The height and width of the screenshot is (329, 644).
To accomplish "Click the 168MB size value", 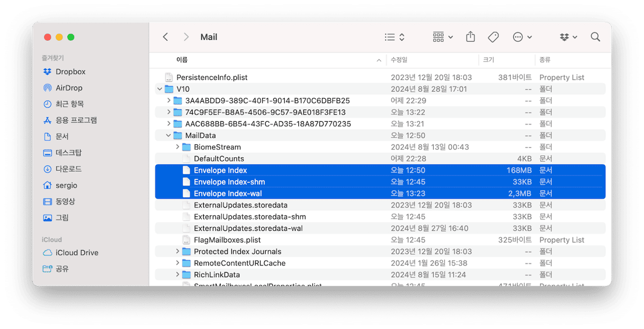I will click(x=519, y=171).
